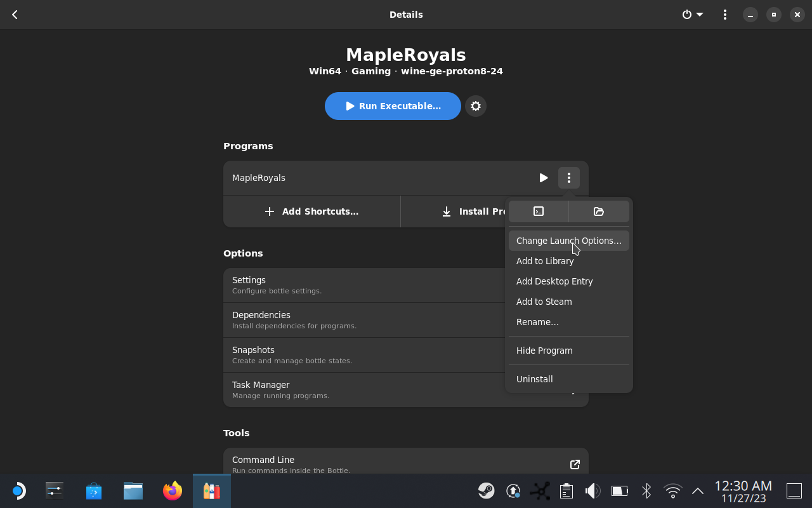This screenshot has height=508, width=812.
Task: Open the Settings row under Options
Action: [406, 285]
